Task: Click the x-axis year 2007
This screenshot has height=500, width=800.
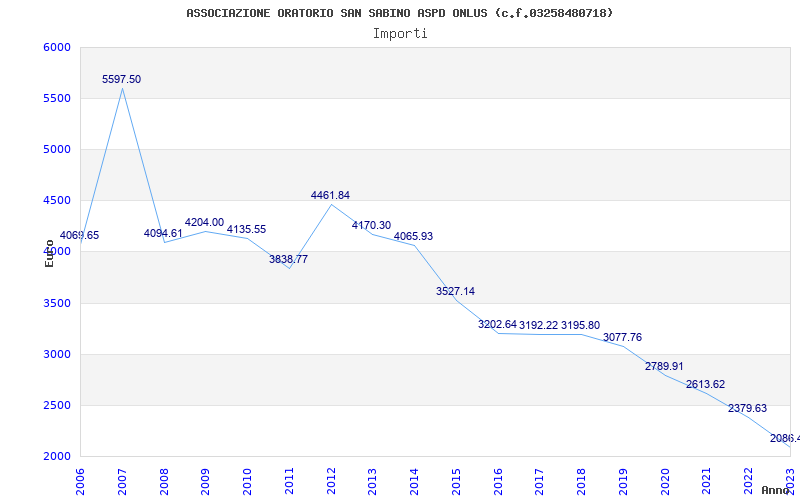Action: click(x=122, y=482)
